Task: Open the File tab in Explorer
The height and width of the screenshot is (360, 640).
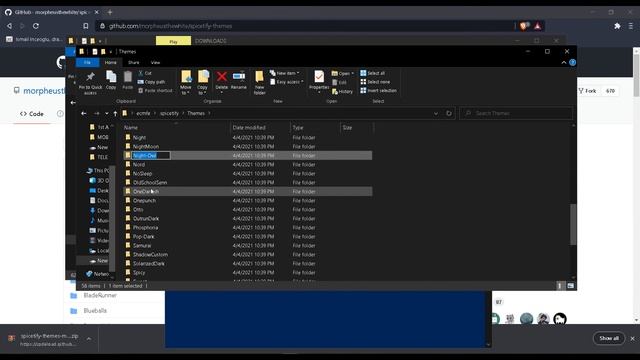Action: (87, 62)
